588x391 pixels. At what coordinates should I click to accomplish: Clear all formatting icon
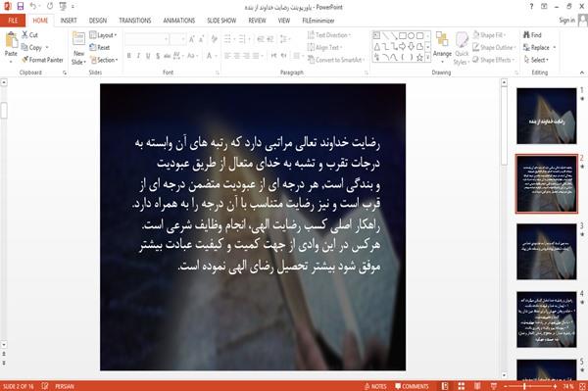[x=214, y=39]
